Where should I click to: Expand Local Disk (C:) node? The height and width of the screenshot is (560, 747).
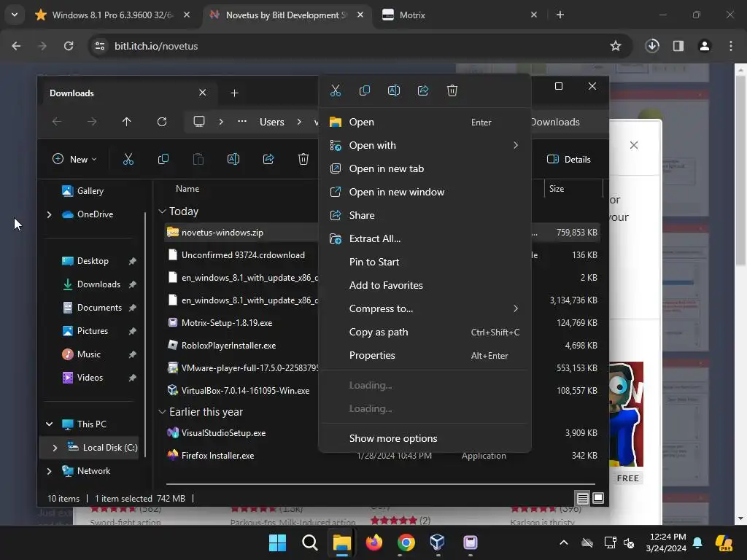(x=55, y=448)
